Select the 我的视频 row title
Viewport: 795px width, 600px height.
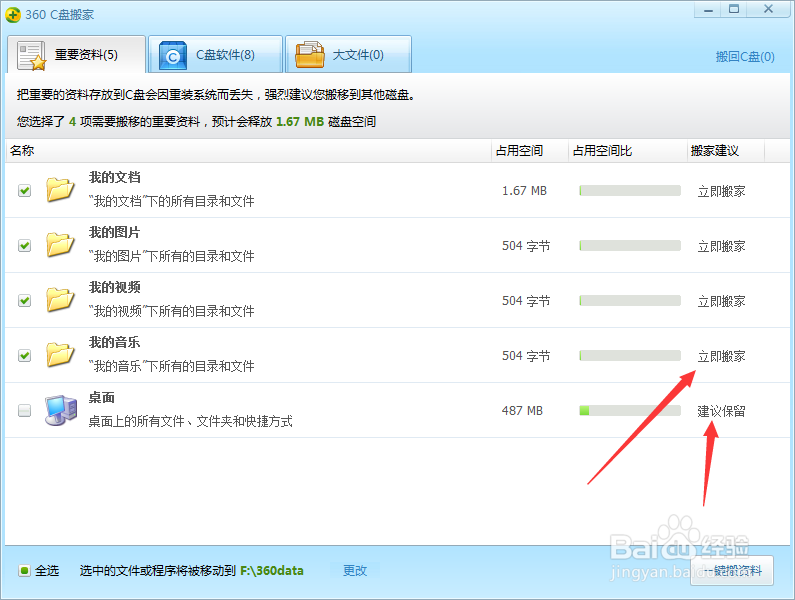115,287
